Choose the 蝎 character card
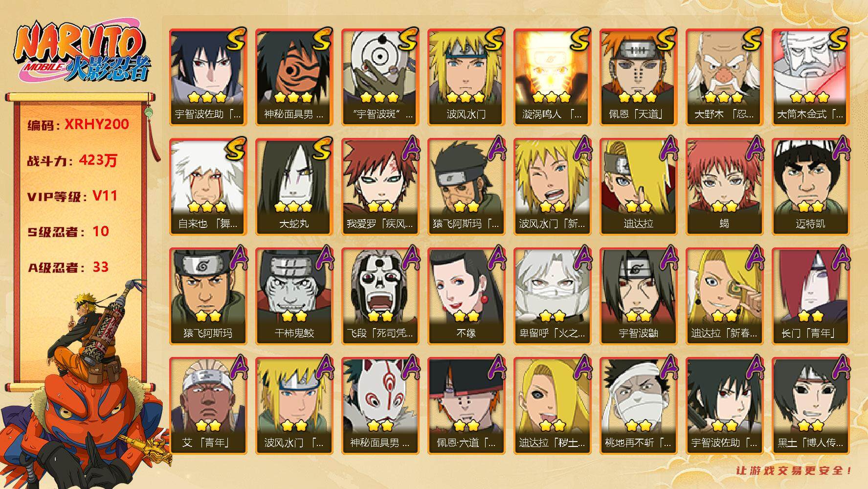The height and width of the screenshot is (489, 868). point(724,186)
